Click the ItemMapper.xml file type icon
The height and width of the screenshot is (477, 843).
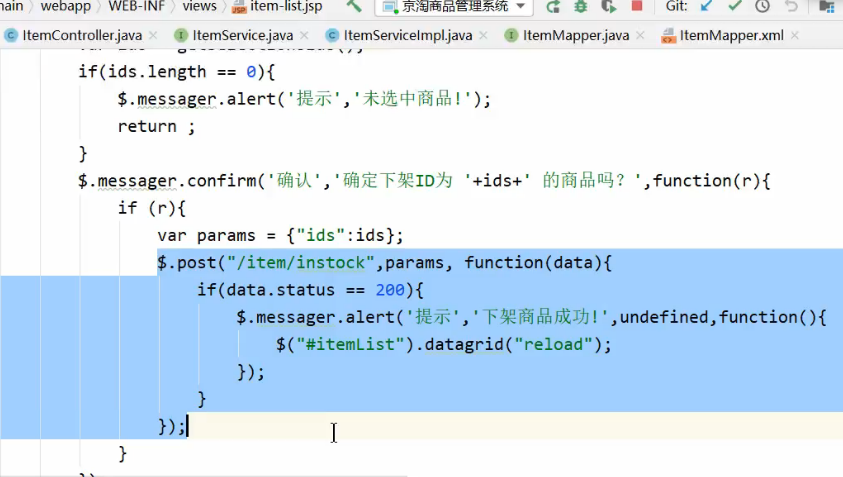[668, 35]
